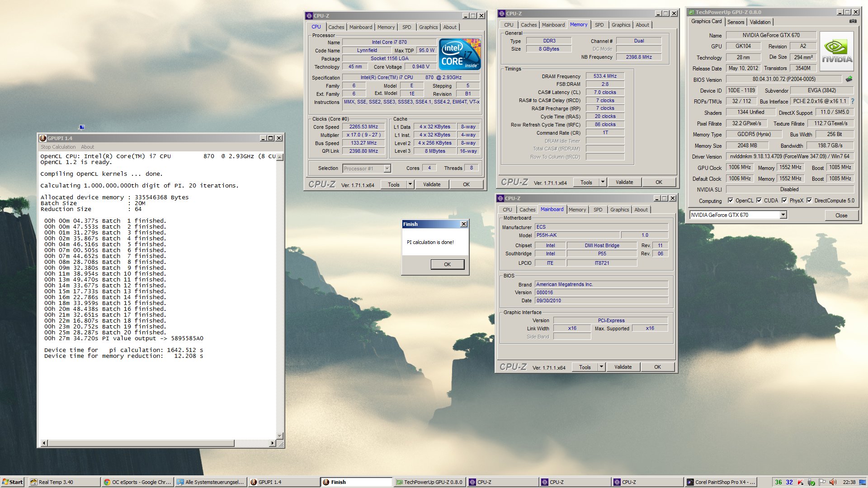Click GPU-Z screenshot camera icon

853,21
